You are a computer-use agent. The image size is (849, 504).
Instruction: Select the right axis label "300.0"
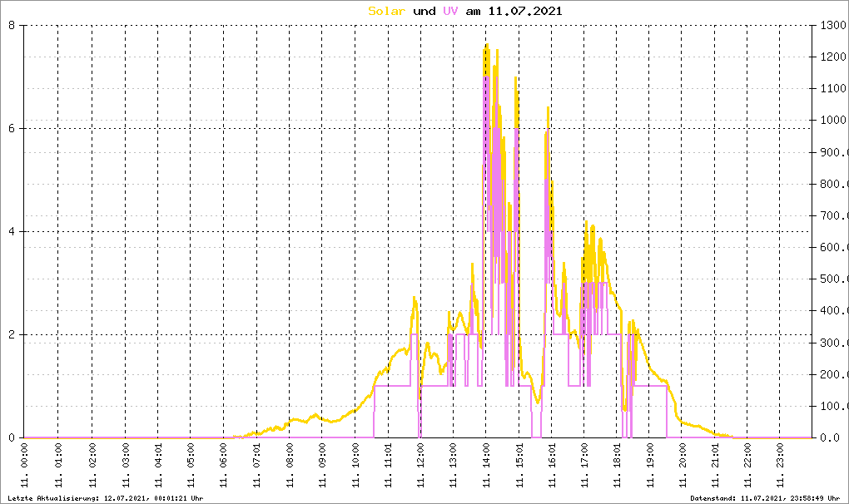coord(834,343)
